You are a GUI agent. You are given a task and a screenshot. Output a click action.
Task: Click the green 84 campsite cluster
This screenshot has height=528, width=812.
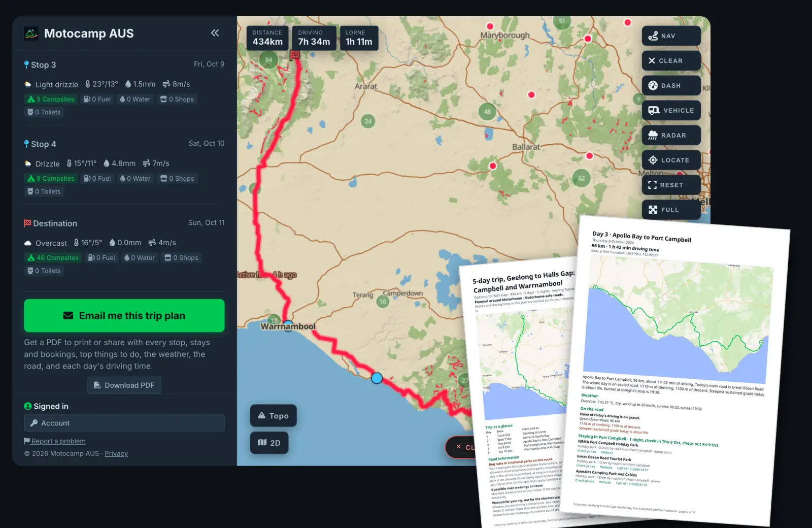[268, 59]
